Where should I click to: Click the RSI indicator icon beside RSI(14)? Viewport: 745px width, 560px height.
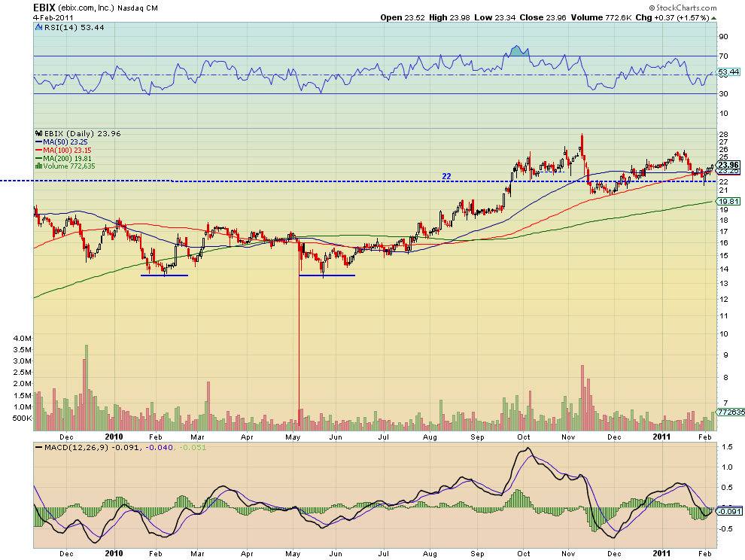click(39, 28)
